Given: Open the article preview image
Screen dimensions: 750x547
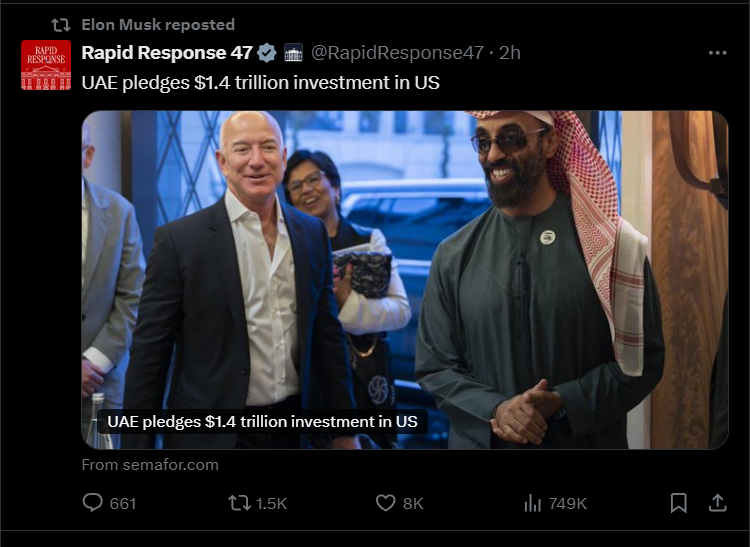Looking at the screenshot, I should (x=405, y=280).
